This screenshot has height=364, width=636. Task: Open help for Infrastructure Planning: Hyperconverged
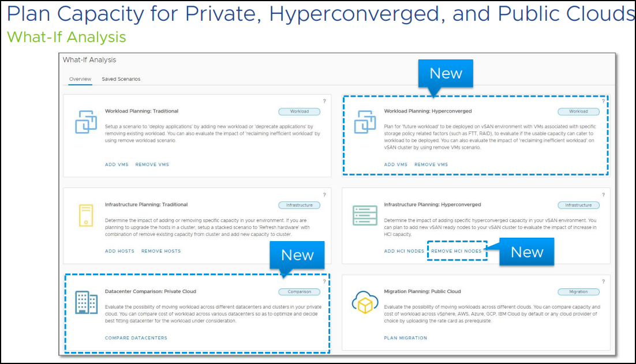coord(603,195)
